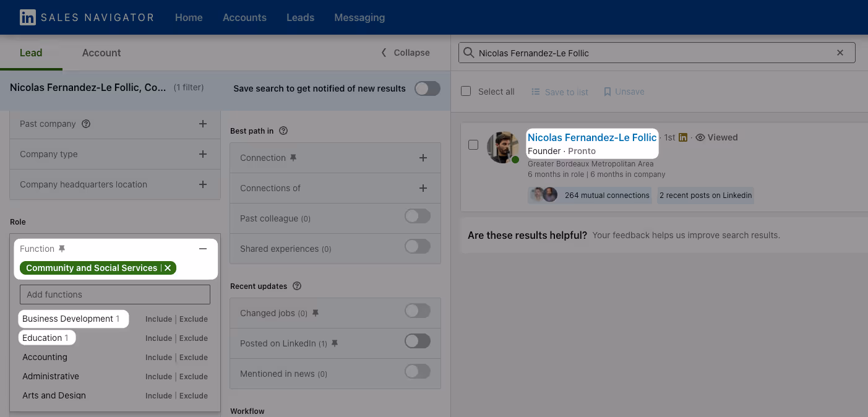Click Save to list button
The image size is (868, 417).
click(560, 92)
